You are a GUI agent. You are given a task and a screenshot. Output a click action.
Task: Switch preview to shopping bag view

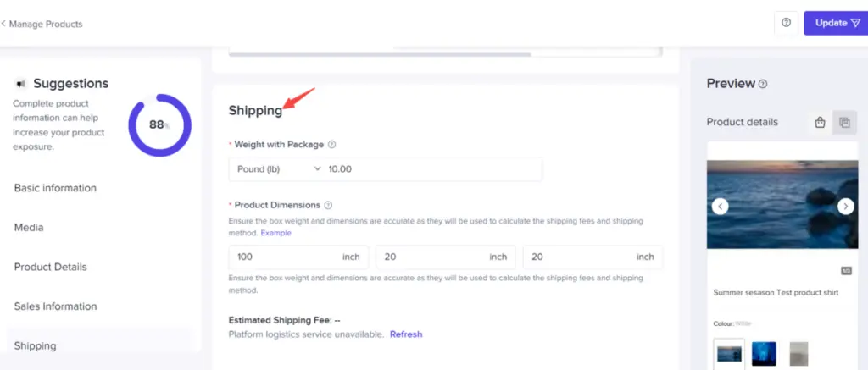[820, 123]
